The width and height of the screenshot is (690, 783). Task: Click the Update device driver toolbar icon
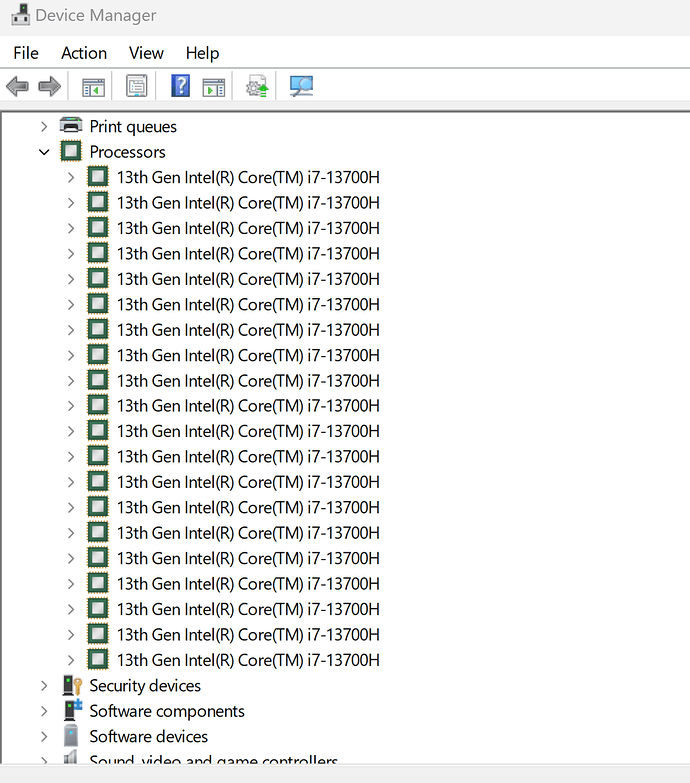(258, 87)
